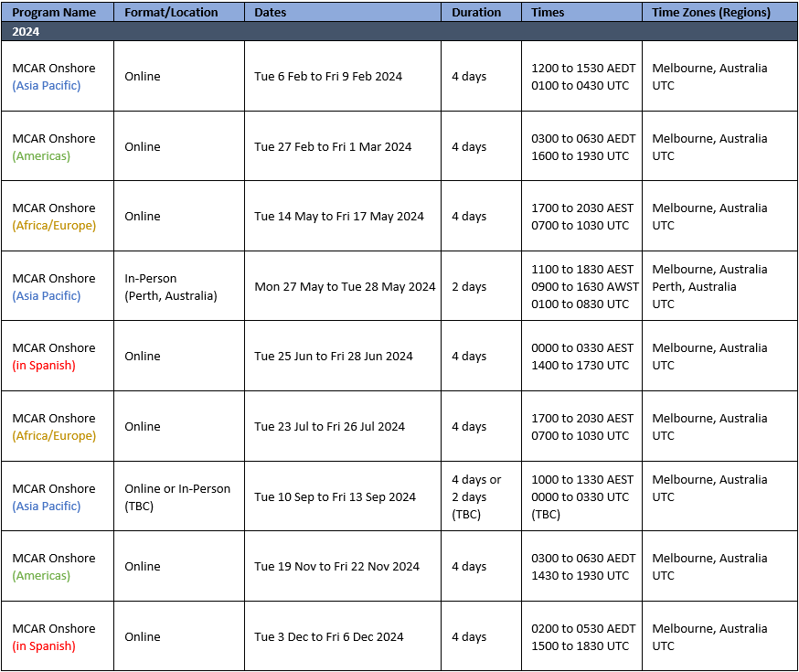This screenshot has height=672, width=799.
Task: Select date Tue 3 Dec to Fri 6 Dec 2024
Action: point(329,637)
